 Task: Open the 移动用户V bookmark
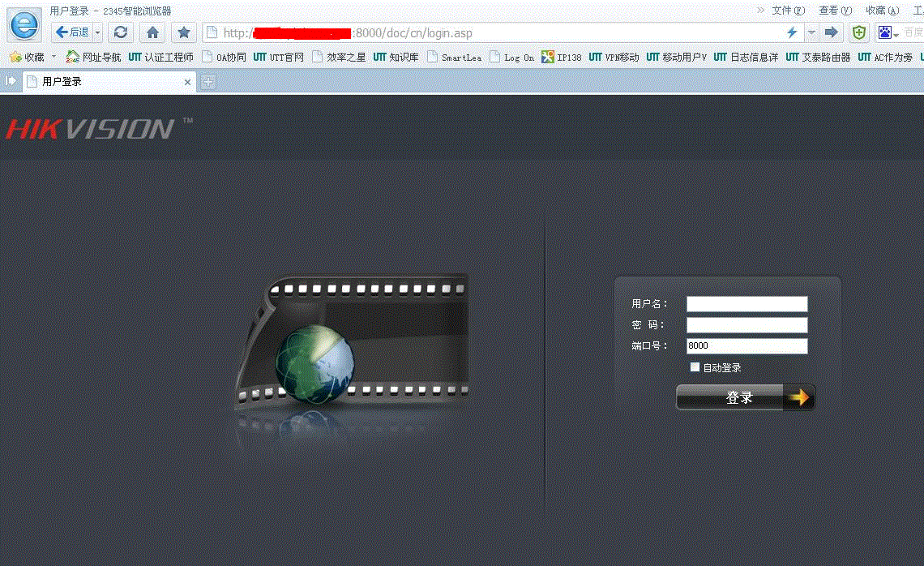point(677,57)
